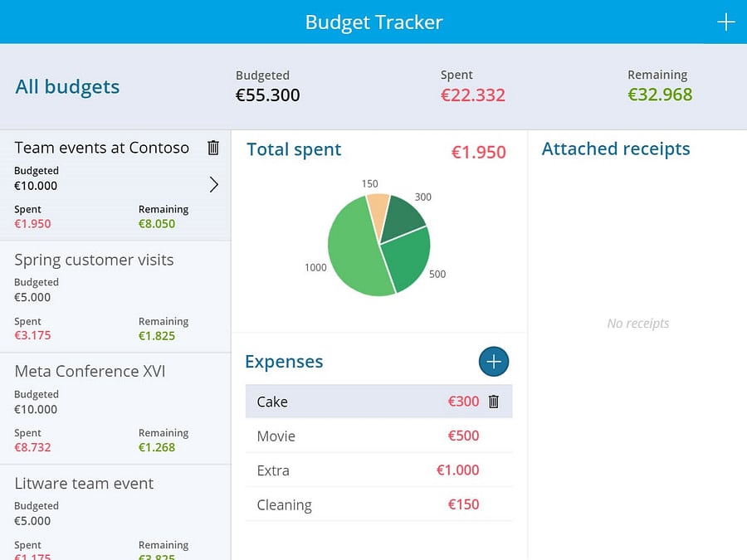747x560 pixels.
Task: Add a new expense with the teal plus button
Action: click(493, 362)
